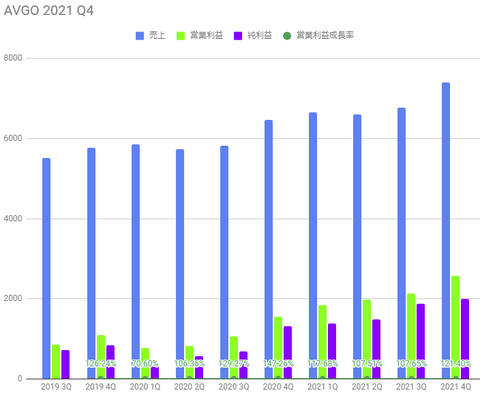Click the 4000 y-axis label
This screenshot has width=480, height=395.
coord(13,218)
